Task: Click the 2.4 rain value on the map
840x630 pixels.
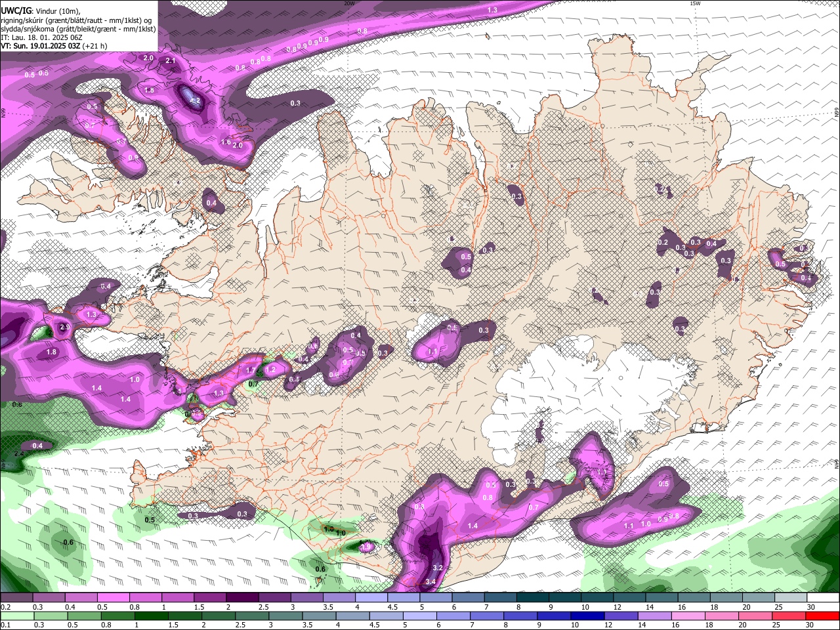Action: (x=19, y=453)
